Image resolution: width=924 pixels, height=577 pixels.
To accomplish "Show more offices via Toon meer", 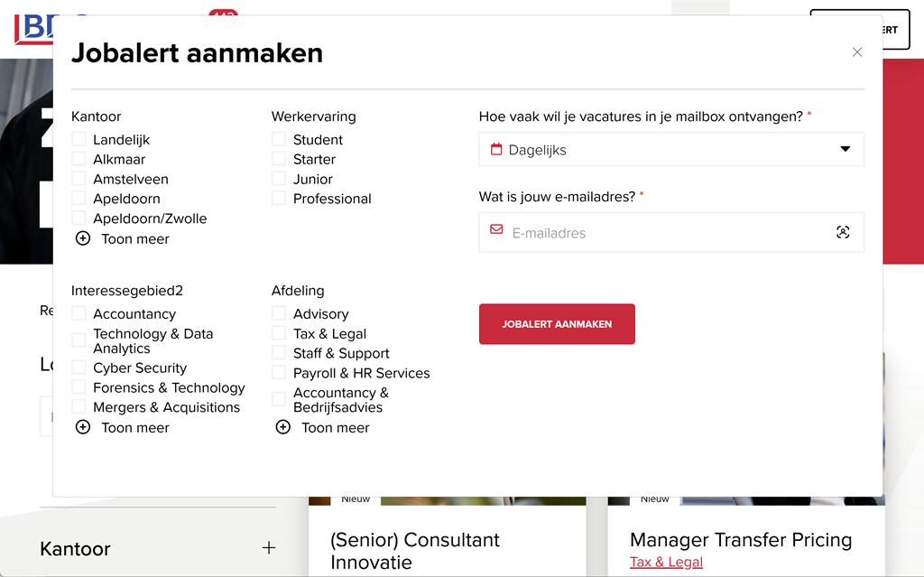I will pos(135,239).
